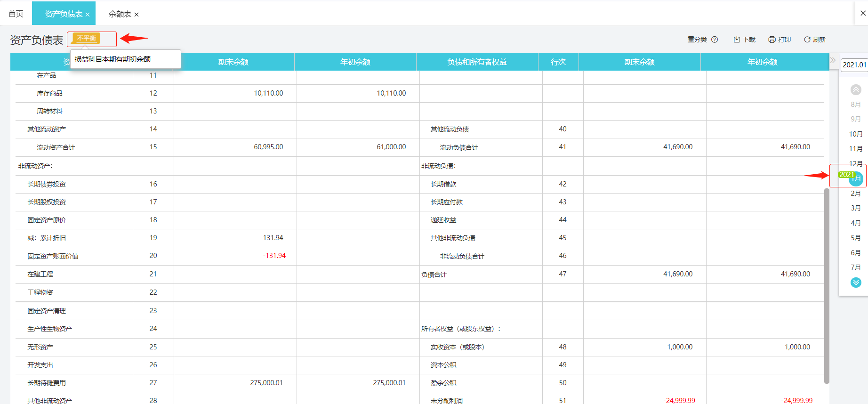868x404 pixels.
Task: Click the 下载 download icon
Action: (x=737, y=40)
